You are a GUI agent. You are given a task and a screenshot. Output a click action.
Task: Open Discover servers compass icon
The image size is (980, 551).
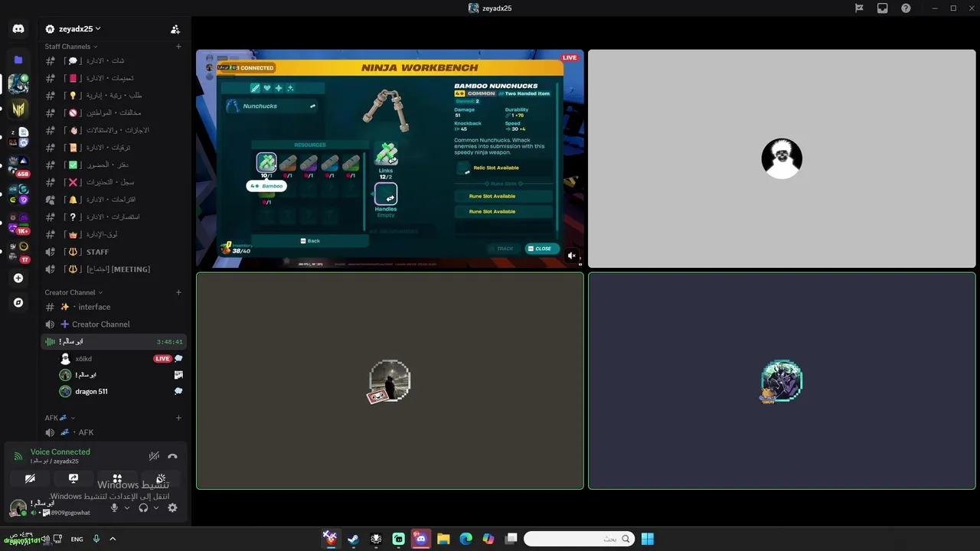point(18,302)
